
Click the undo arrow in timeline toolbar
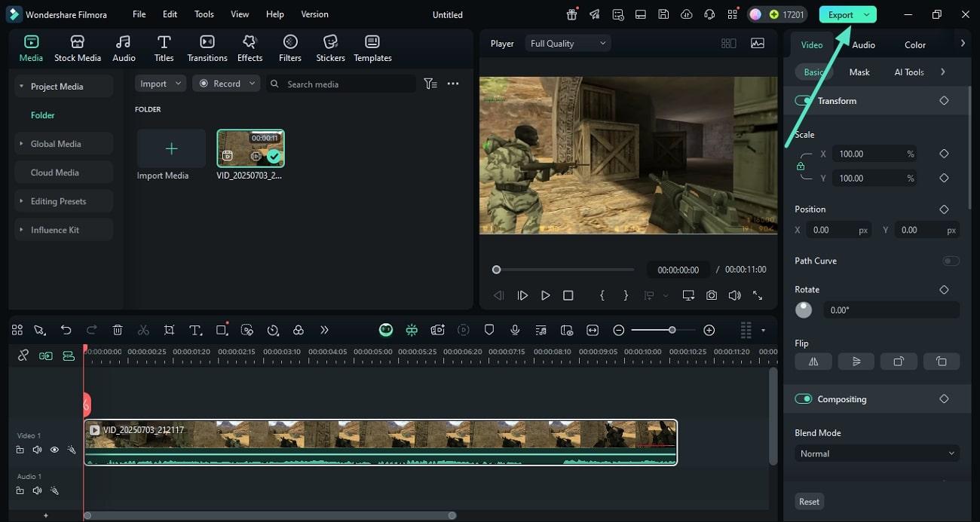coord(66,330)
